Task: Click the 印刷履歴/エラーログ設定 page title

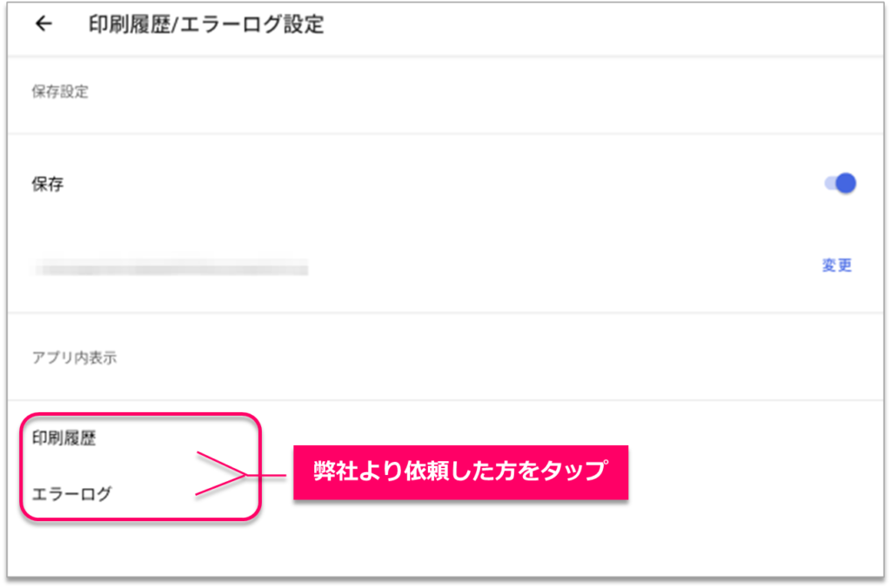Action: [x=206, y=24]
